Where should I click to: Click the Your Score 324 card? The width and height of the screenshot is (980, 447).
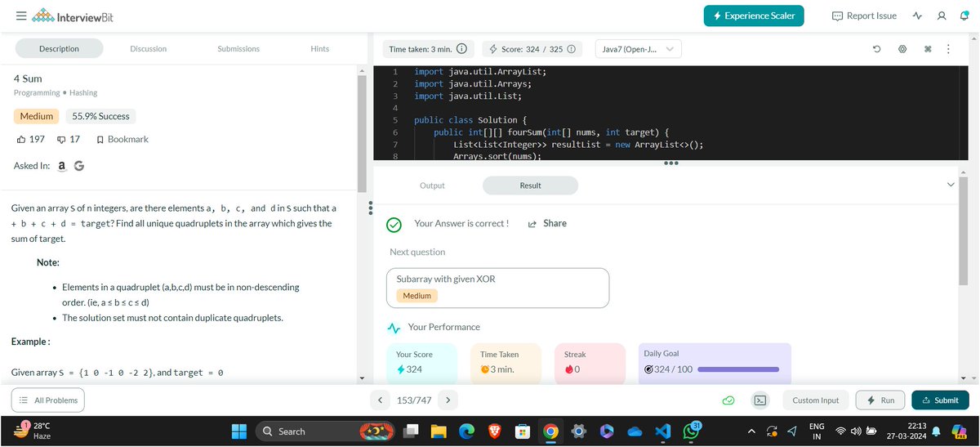421,362
